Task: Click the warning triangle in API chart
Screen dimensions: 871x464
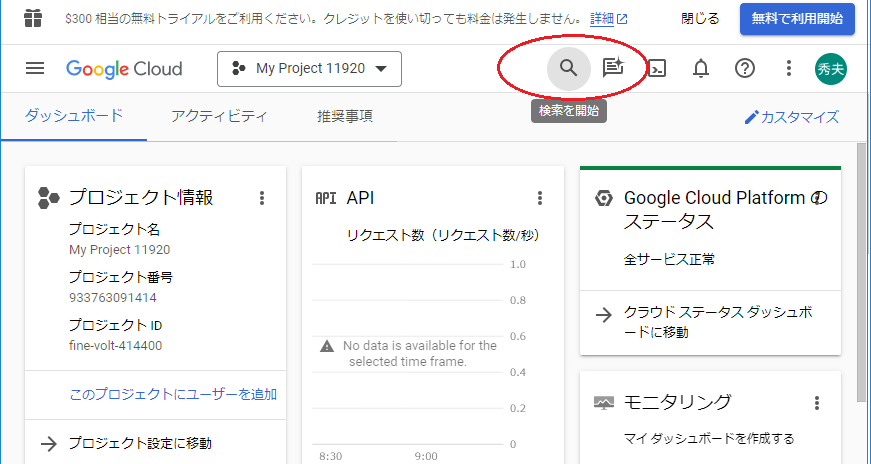Action: tap(327, 346)
